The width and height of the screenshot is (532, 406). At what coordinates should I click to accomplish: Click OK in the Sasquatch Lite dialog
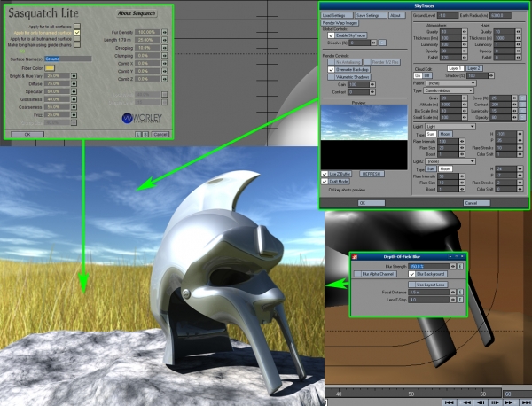27,135
